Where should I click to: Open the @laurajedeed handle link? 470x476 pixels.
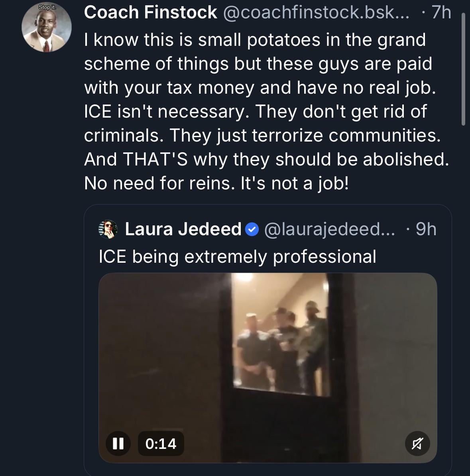[x=329, y=229]
